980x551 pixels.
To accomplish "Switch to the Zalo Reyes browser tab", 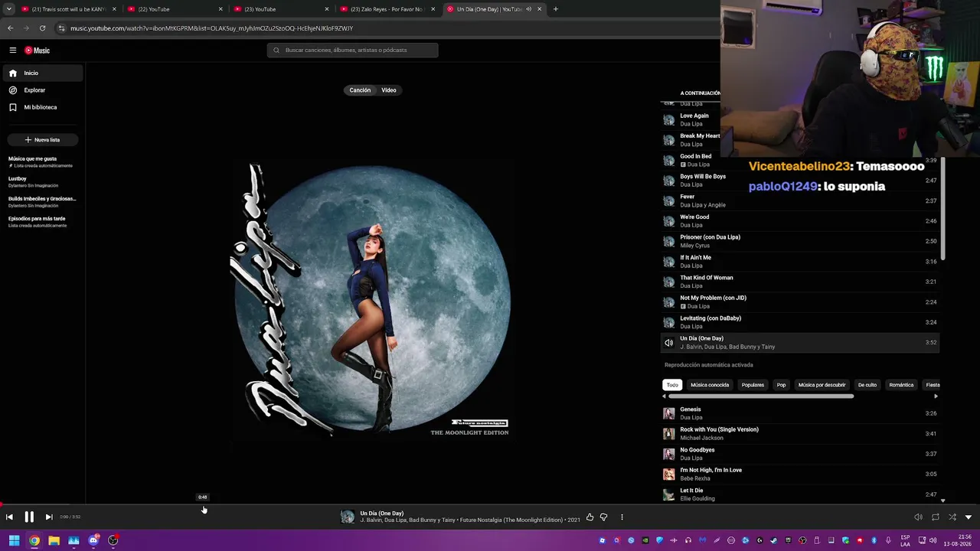I will tap(387, 9).
